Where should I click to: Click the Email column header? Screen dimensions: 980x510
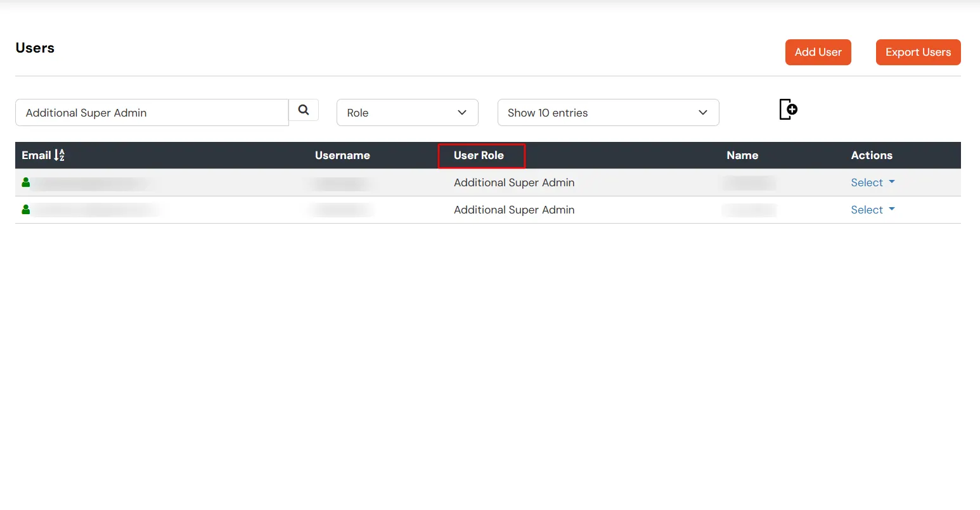point(36,155)
